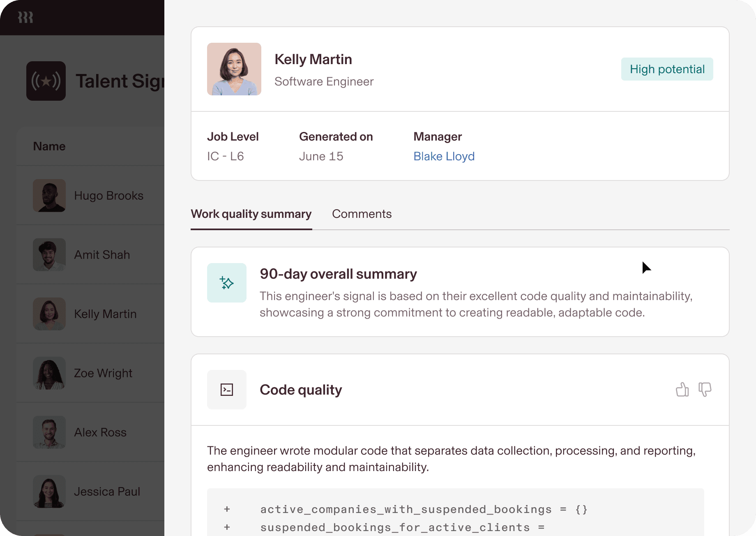Open Kelly Martin's profile photo

(x=234, y=69)
